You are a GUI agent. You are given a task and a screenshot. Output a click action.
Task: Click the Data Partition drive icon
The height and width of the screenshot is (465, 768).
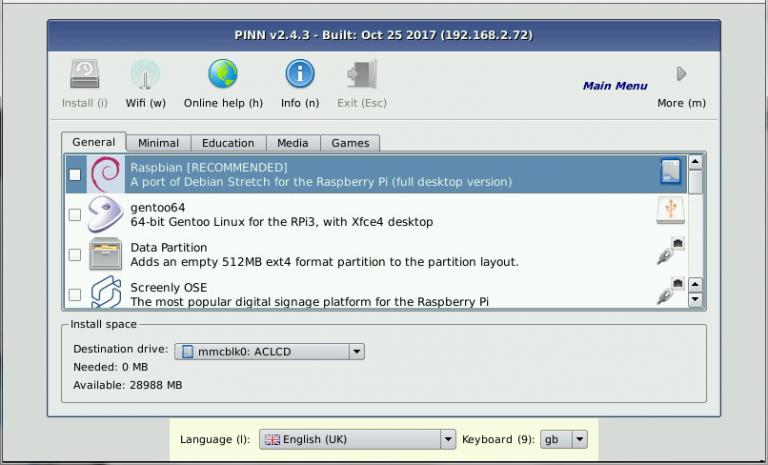point(105,254)
